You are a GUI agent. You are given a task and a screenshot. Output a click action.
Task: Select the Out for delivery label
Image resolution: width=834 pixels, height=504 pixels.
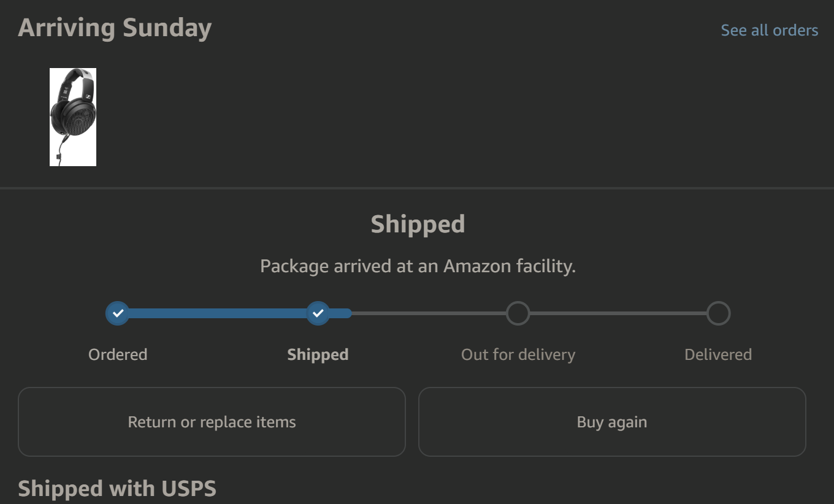518,354
